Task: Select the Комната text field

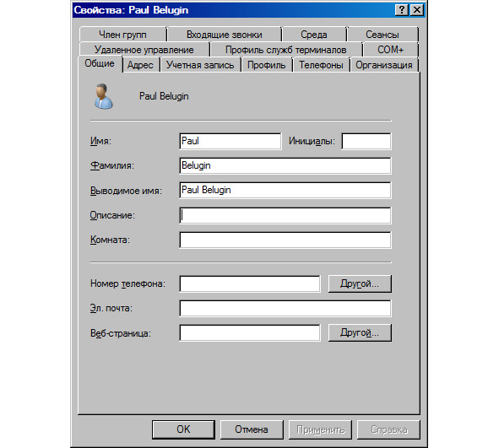Action: pos(285,240)
